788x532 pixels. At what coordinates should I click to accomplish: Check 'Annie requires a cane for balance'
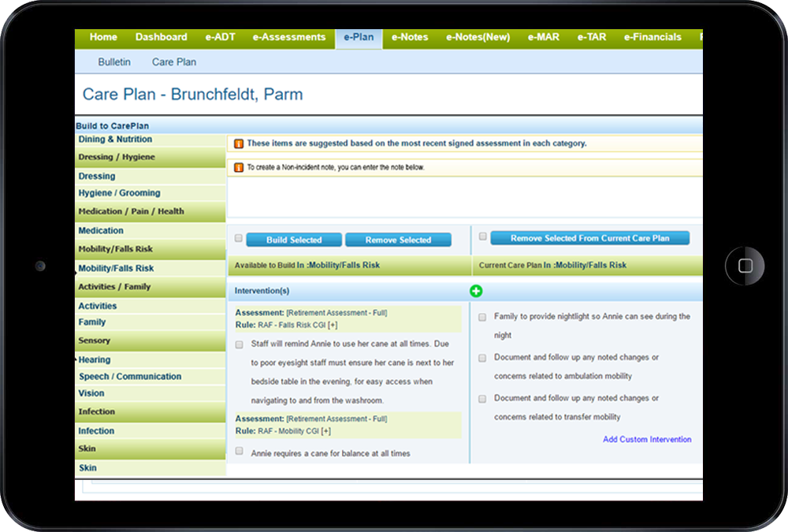click(238, 453)
